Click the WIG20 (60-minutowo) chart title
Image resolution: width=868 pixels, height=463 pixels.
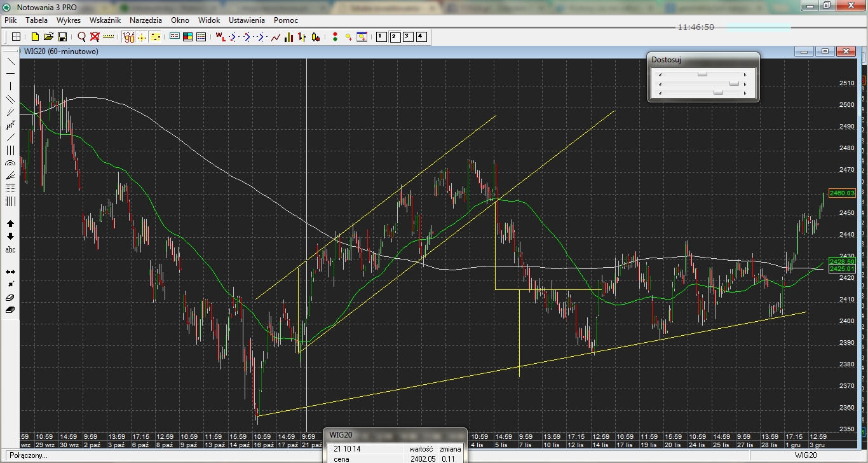point(61,52)
